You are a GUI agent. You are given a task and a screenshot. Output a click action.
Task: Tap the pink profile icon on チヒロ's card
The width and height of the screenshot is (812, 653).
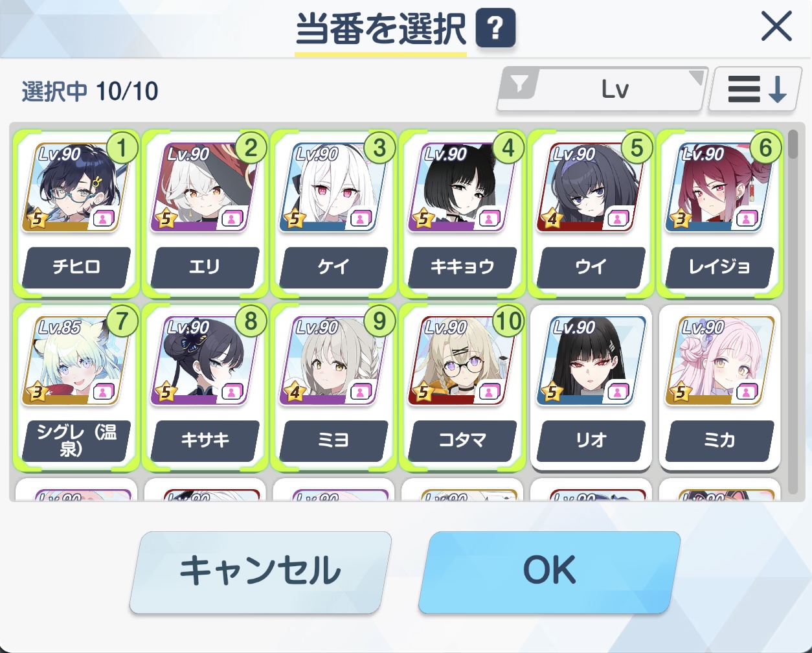[103, 218]
